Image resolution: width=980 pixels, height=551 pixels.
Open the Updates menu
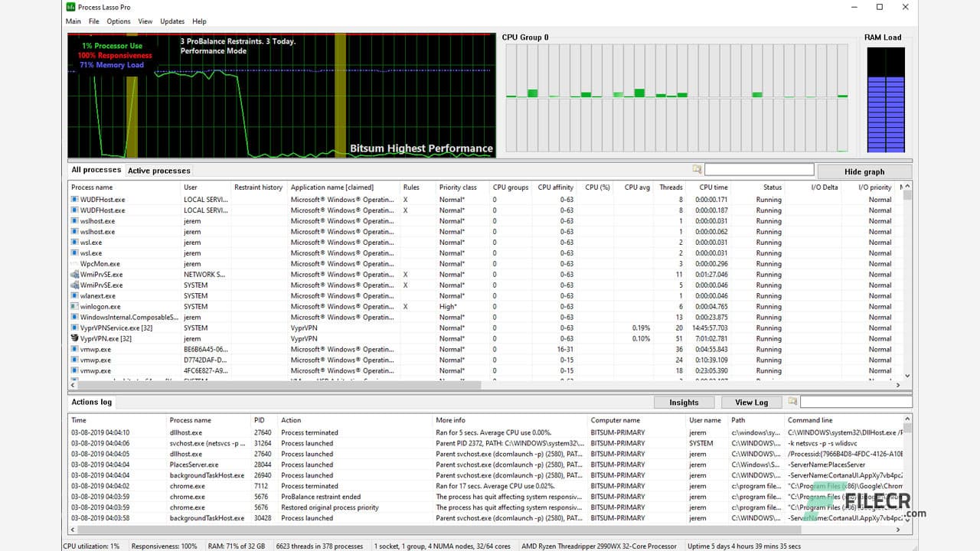click(172, 21)
